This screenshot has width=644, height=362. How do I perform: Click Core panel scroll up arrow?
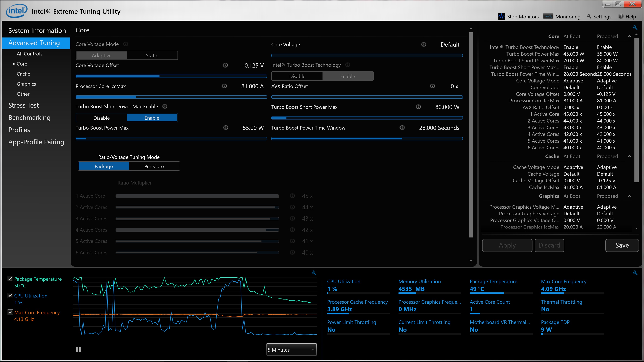(x=471, y=29)
